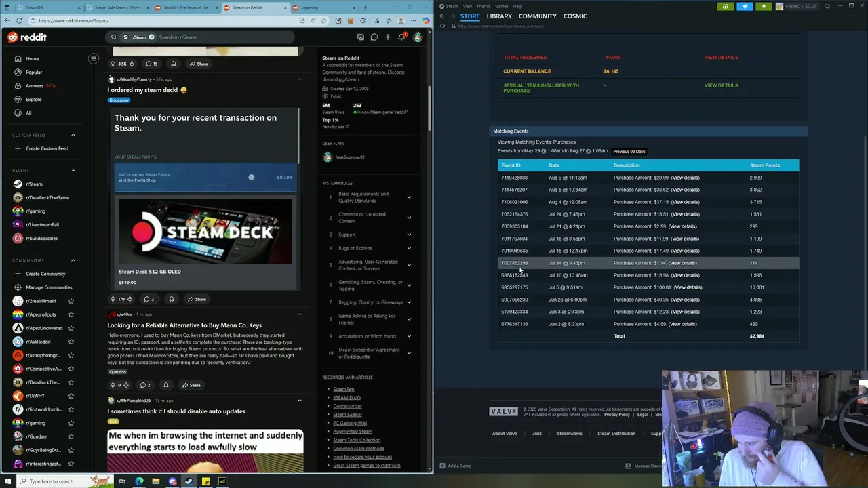Image resolution: width=868 pixels, height=488 pixels.
Task: Favorite r/2meirl4meirl with its star
Action: coord(71,301)
